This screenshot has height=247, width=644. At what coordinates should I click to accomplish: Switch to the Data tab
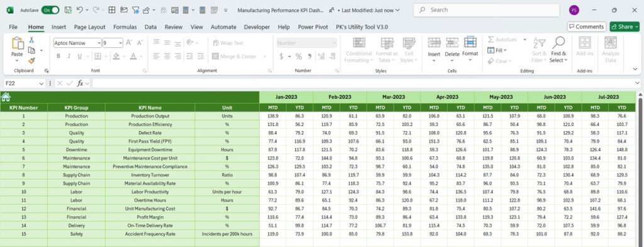(150, 26)
